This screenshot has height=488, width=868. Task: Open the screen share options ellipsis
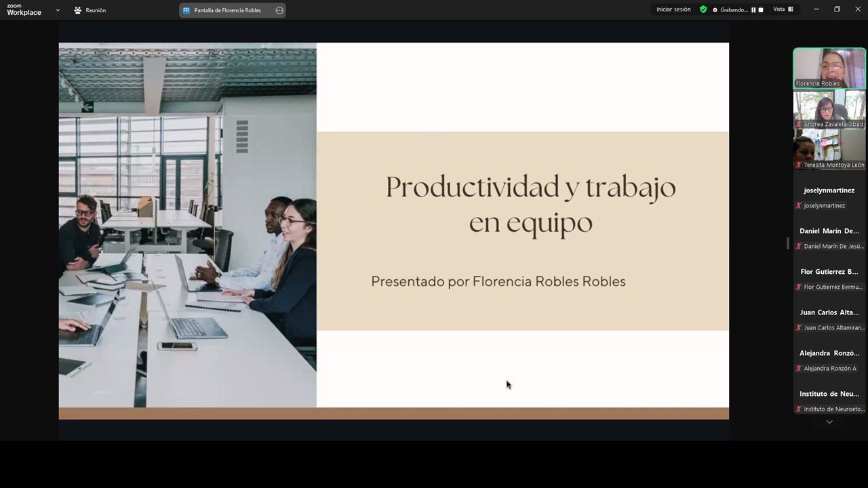(x=279, y=10)
